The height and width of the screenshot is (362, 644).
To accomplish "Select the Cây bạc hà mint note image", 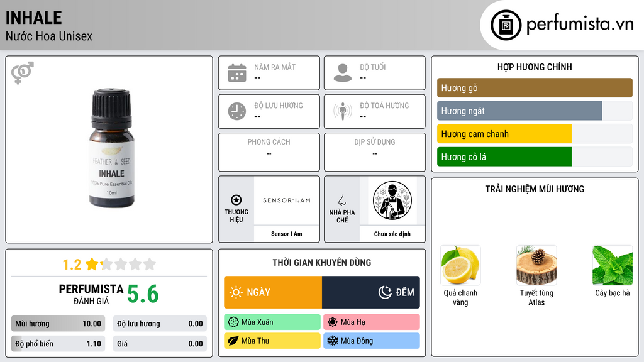I will 613,265.
